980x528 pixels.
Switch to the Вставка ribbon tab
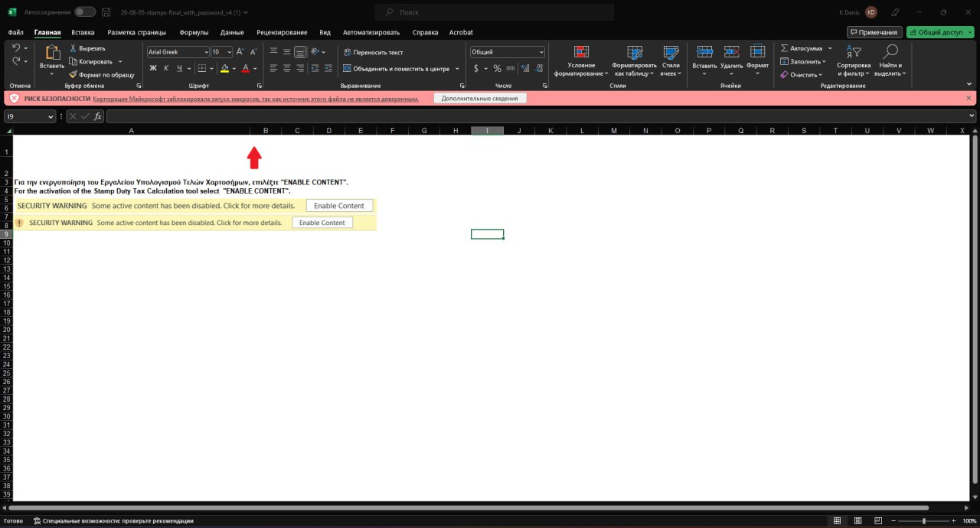tap(83, 32)
